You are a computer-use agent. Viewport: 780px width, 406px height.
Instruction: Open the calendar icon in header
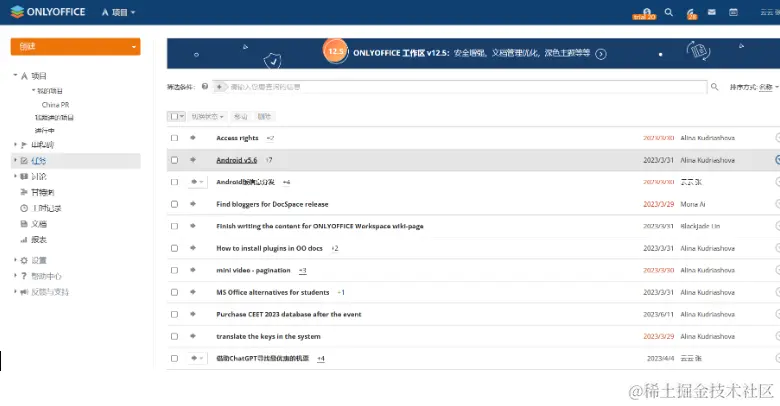[733, 12]
